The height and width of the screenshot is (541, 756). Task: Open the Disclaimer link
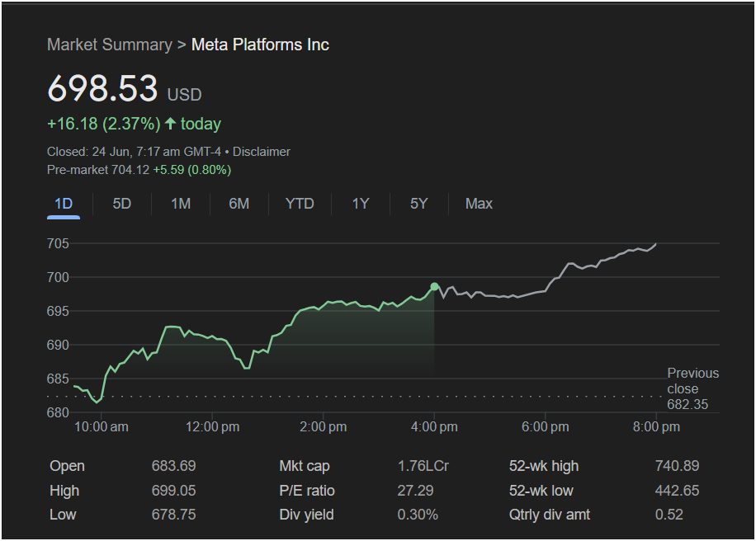point(262,152)
